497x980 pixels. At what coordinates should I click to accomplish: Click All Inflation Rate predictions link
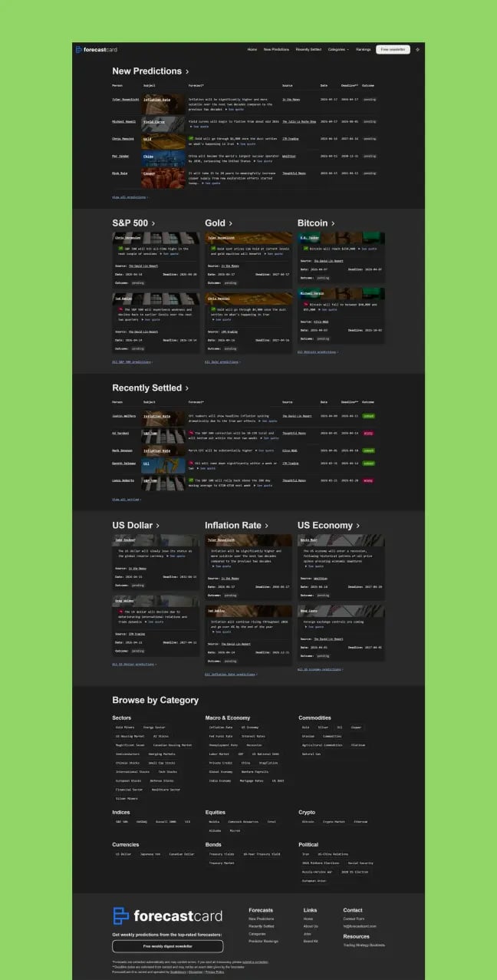231,675
